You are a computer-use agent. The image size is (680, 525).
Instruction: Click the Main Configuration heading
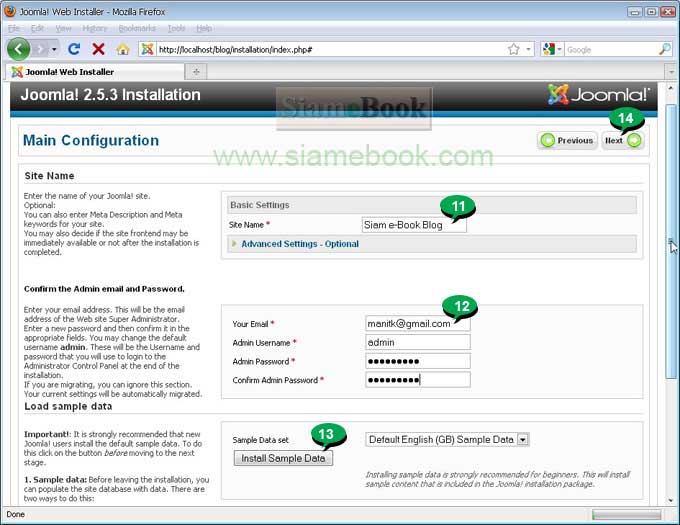click(x=91, y=140)
